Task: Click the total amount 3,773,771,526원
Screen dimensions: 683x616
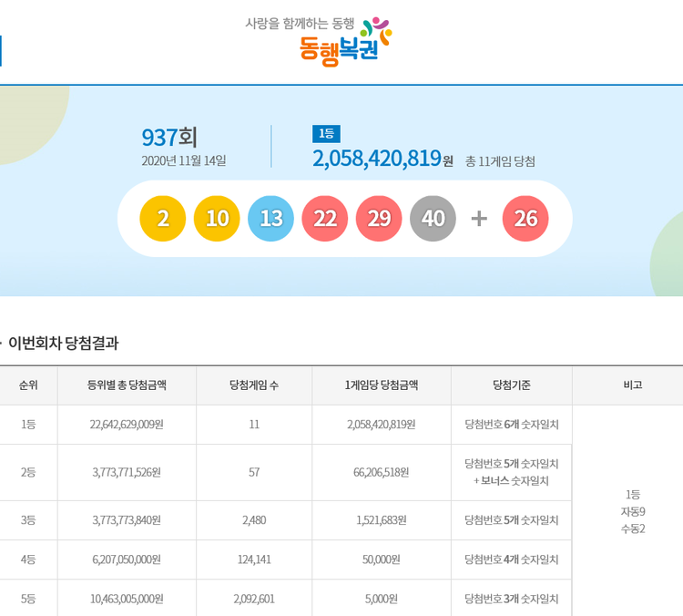Action: (127, 472)
